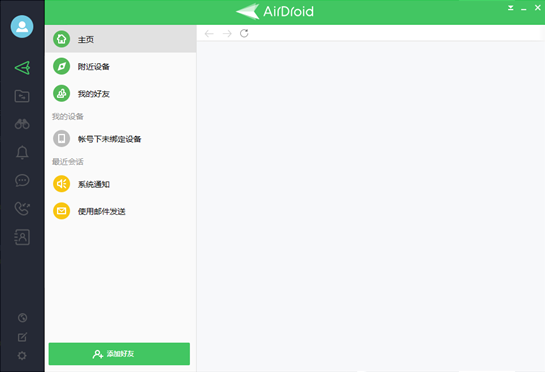The height and width of the screenshot is (372, 545).
Task: Select the 主页 list item
Action: pos(121,39)
